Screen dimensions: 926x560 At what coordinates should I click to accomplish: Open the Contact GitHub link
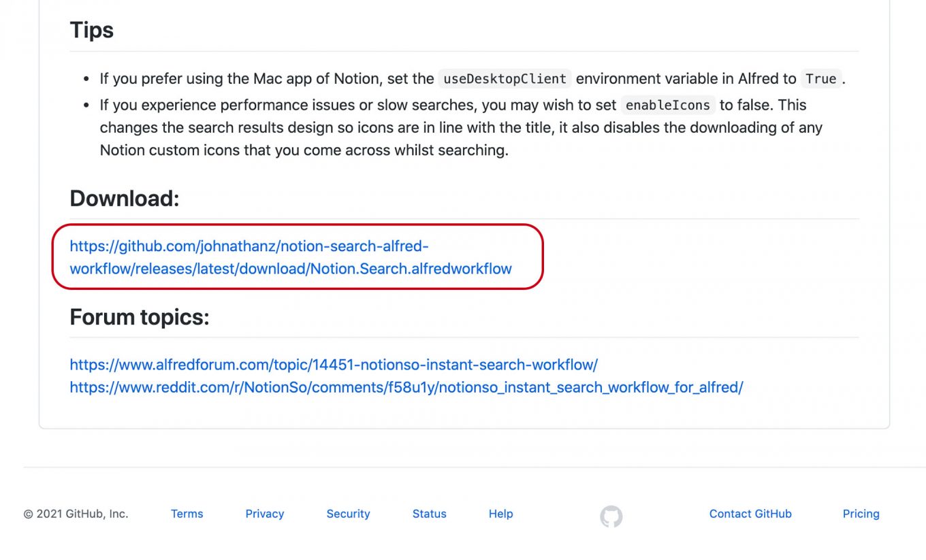[750, 514]
